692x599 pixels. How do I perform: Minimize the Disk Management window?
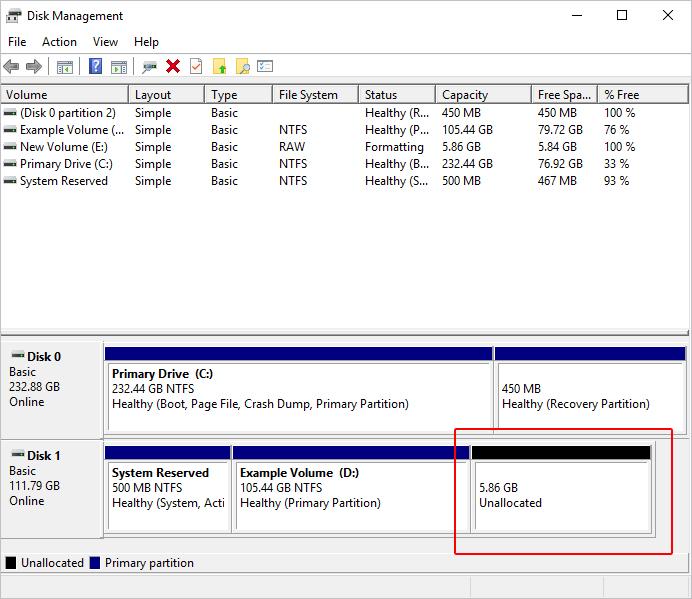tap(577, 15)
